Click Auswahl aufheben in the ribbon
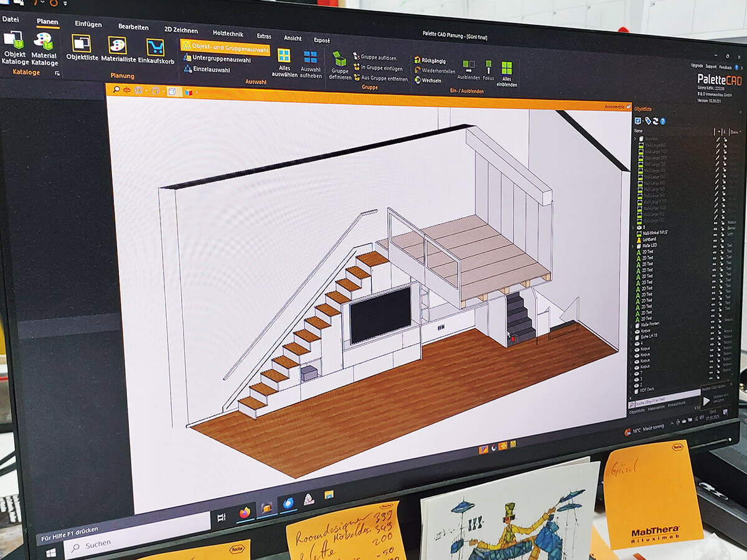Viewport: 747px width, 560px height. (x=311, y=63)
